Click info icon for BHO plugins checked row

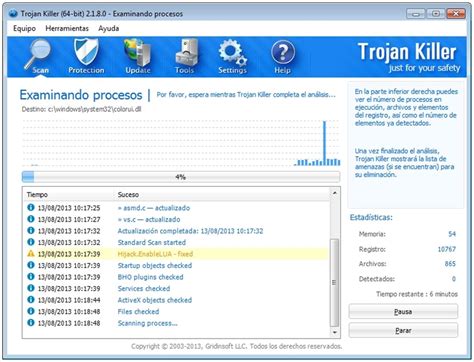pyautogui.click(x=31, y=277)
